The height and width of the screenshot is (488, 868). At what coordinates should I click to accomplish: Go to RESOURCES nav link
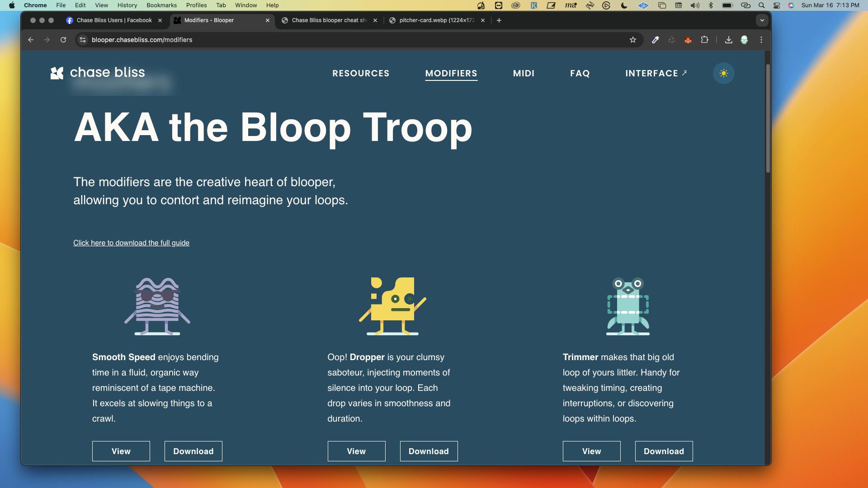pyautogui.click(x=361, y=73)
